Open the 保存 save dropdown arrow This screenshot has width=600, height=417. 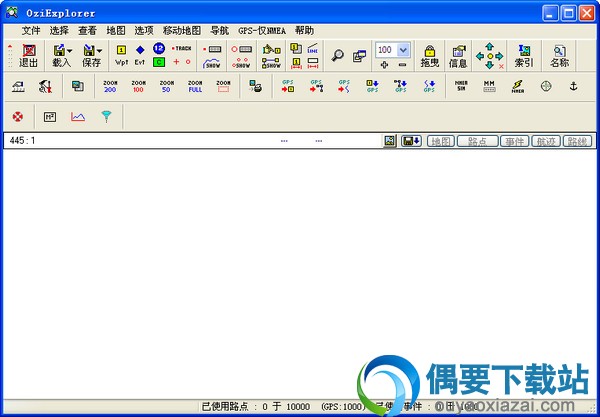coord(99,51)
